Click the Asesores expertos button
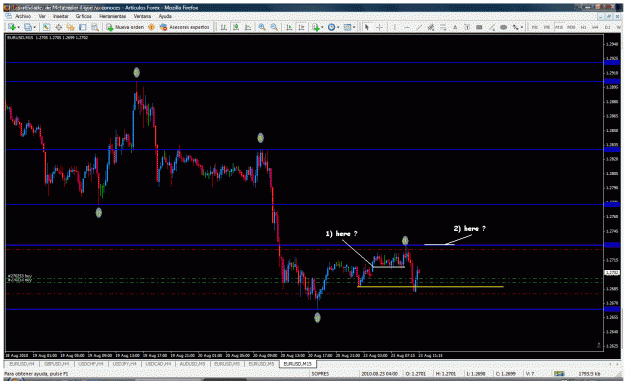Viewport: 625px width, 381px height. [x=185, y=27]
